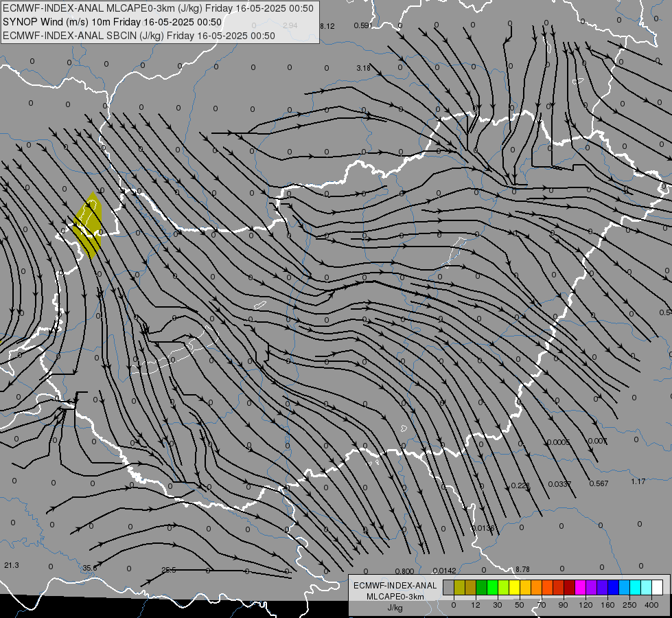Click the map value 8.78

click(x=522, y=569)
